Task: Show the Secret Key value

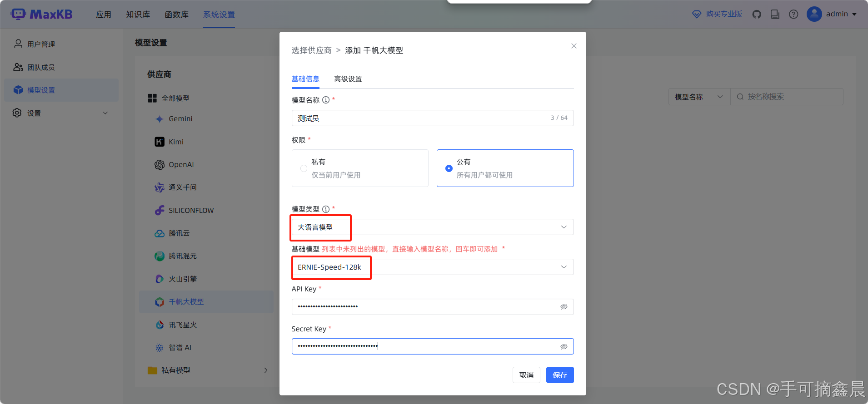Action: (x=564, y=347)
